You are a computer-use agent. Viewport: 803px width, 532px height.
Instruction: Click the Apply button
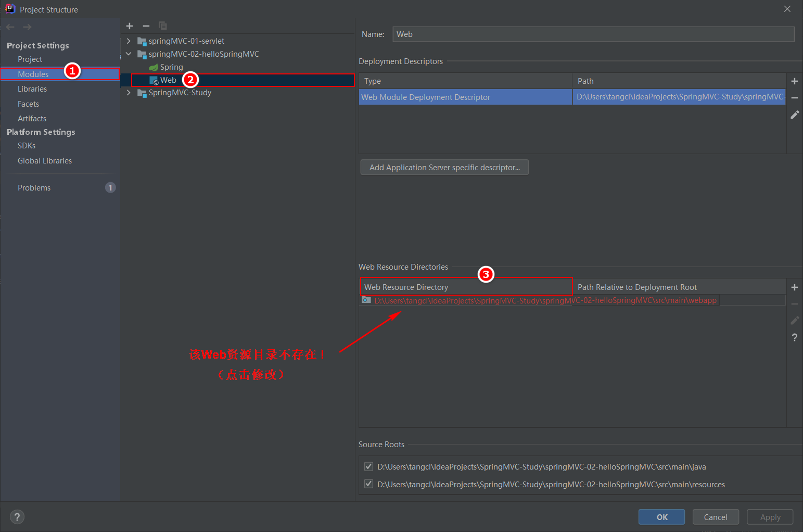(x=770, y=517)
